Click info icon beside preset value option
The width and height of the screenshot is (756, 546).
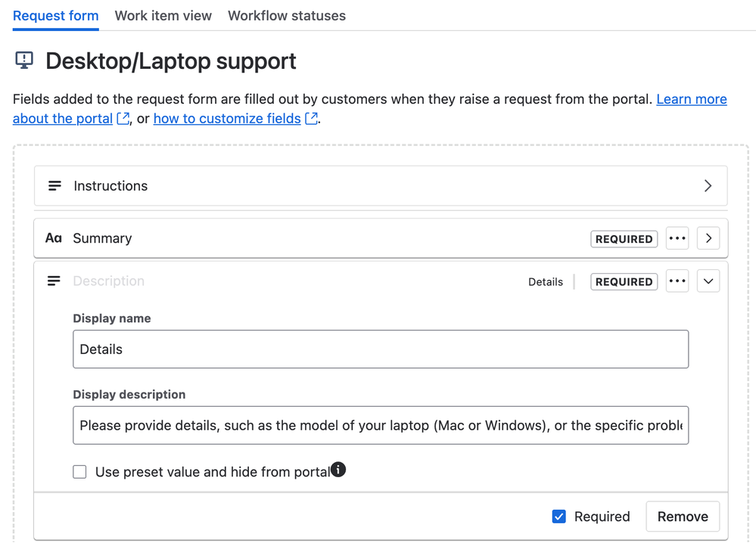pyautogui.click(x=338, y=470)
